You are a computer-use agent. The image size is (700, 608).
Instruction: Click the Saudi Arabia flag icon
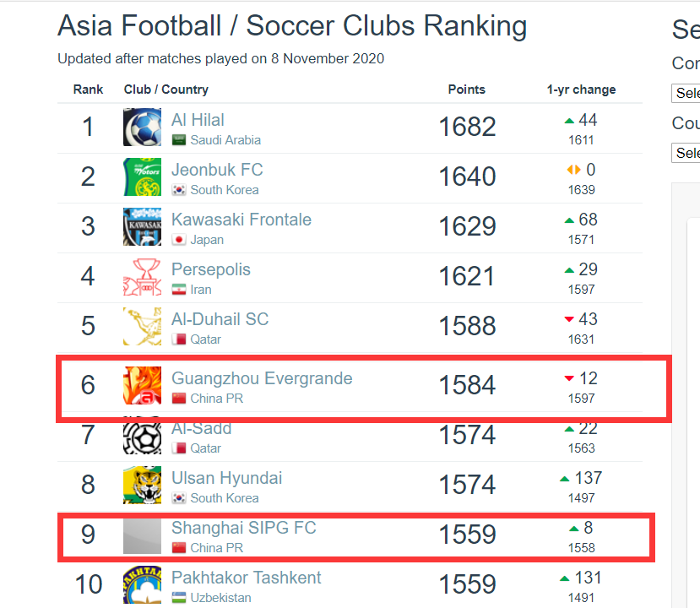point(179,140)
